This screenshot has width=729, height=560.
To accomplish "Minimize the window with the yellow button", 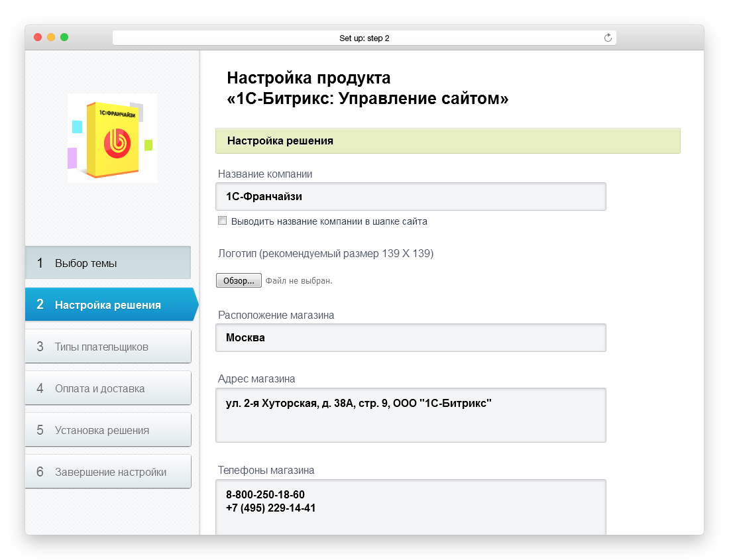I will 51,37.
